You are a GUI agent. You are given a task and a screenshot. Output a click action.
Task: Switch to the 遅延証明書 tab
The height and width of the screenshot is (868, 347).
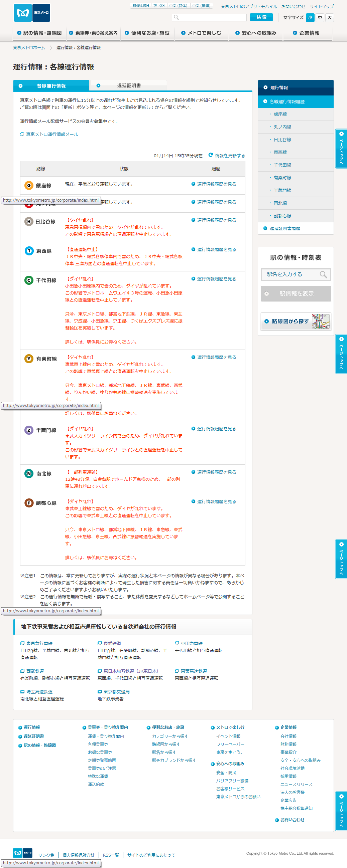129,85
